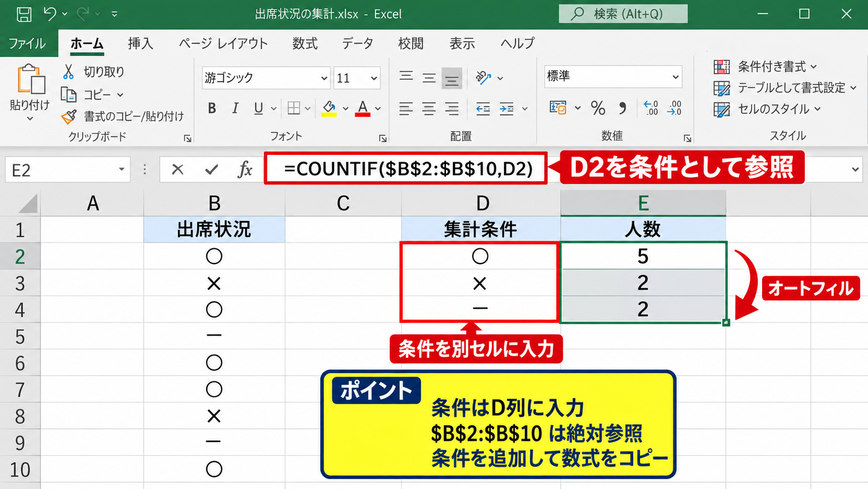Screen dimensions: 868x489
Task: Increase decimal places
Action: 651,108
